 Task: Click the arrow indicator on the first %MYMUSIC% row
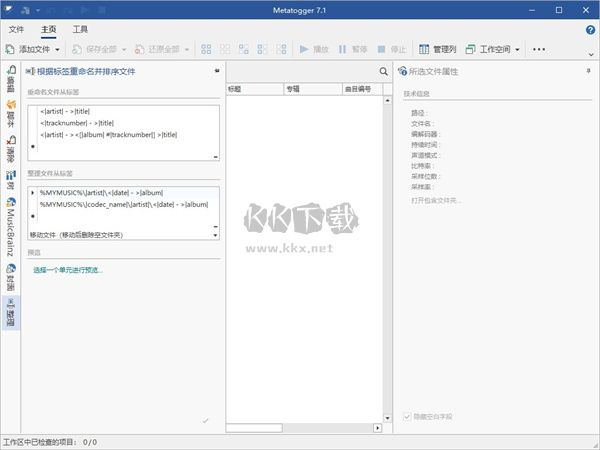(33, 192)
